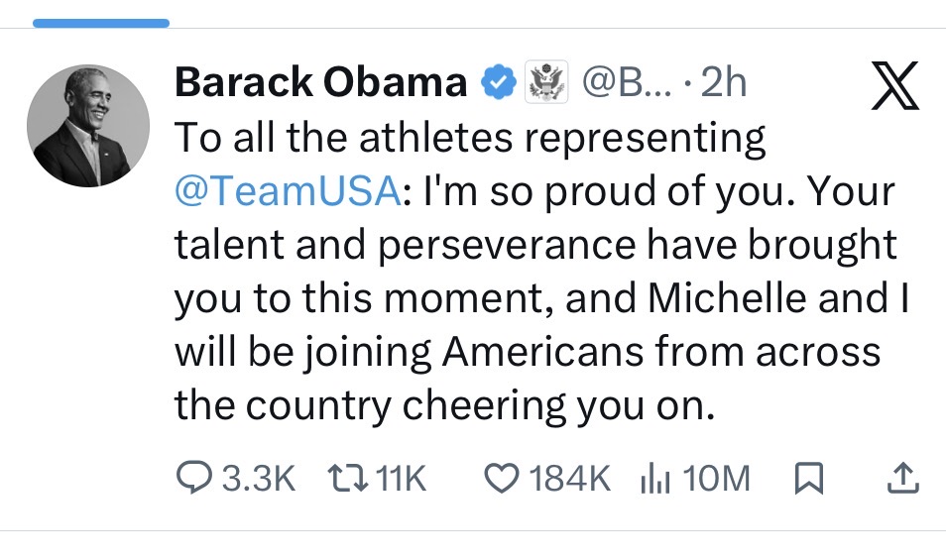Click the 11K repost count
The image size is (946, 560).
tap(402, 480)
